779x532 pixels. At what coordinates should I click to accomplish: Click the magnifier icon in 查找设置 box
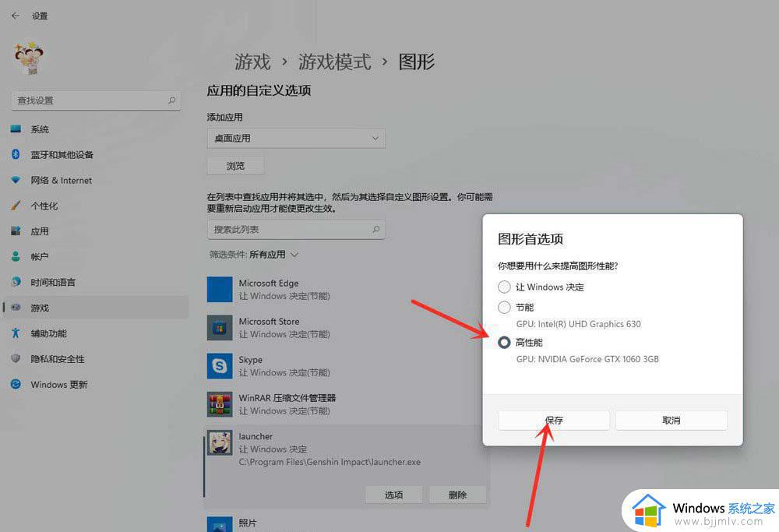[172, 100]
